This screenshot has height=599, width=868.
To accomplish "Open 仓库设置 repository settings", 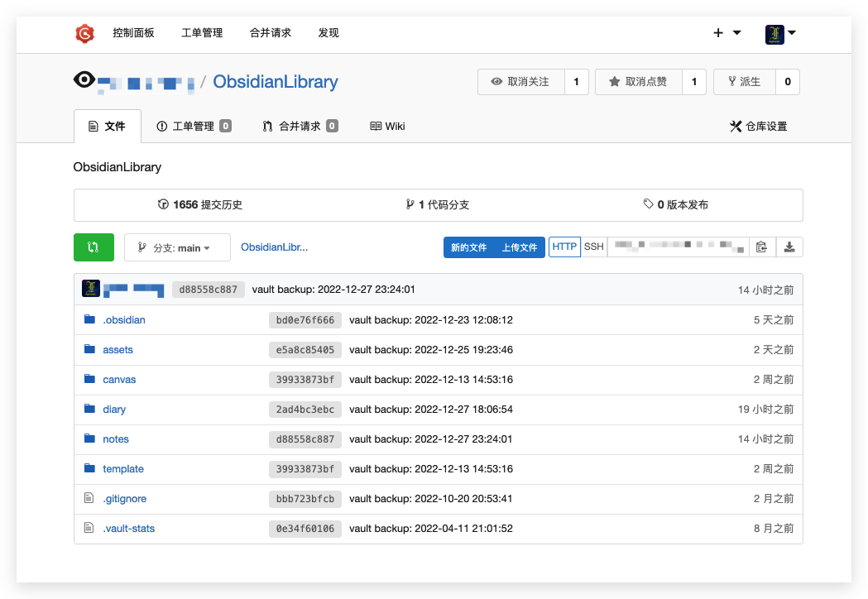I will pyautogui.click(x=759, y=127).
